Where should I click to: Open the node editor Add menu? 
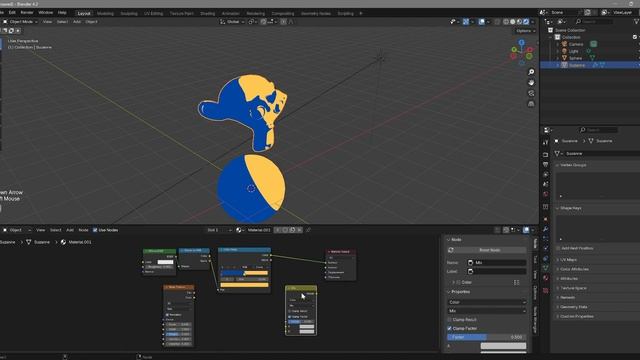pos(70,230)
